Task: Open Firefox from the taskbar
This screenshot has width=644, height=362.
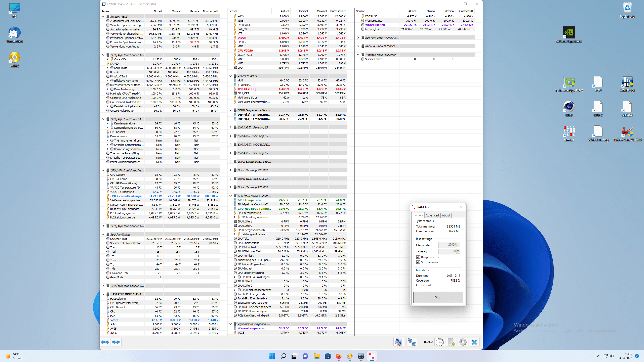Action: [x=339, y=356]
